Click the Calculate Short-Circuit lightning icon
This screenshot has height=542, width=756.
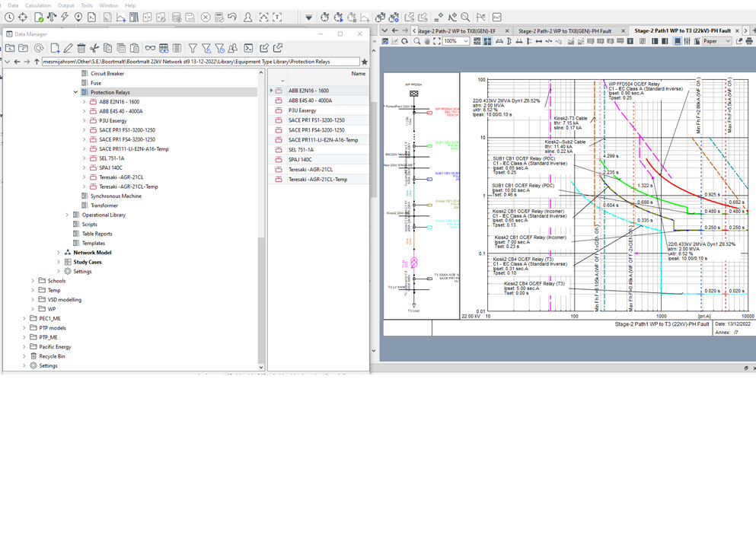point(65,17)
